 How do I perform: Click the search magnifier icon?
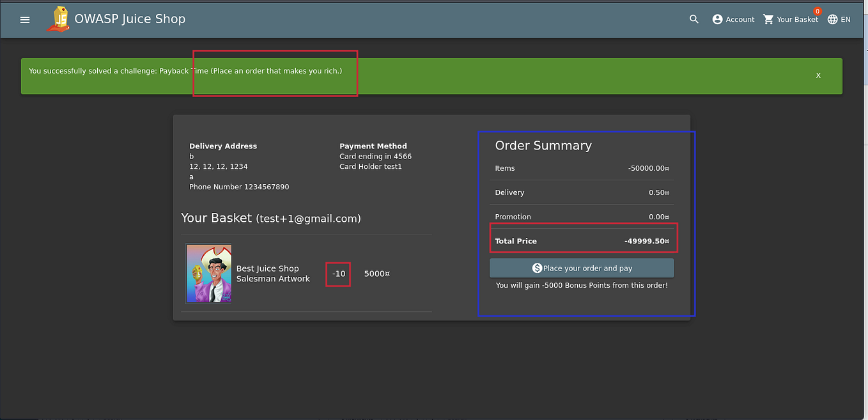click(694, 19)
